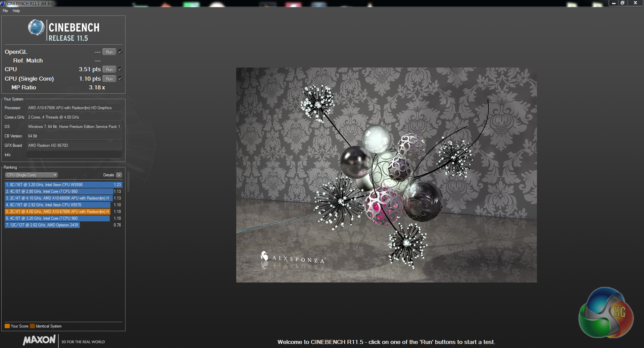The width and height of the screenshot is (644, 348).
Task: Select ranking entry Intel Core i7 CPU 860
Action: (63, 191)
